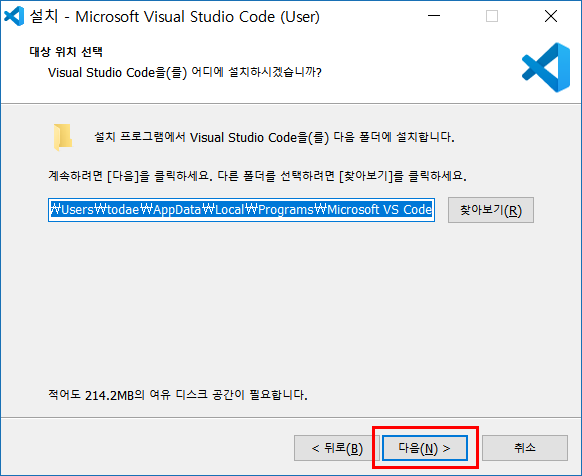Click the yellow folder icon
The width and height of the screenshot is (582, 476).
click(63, 137)
